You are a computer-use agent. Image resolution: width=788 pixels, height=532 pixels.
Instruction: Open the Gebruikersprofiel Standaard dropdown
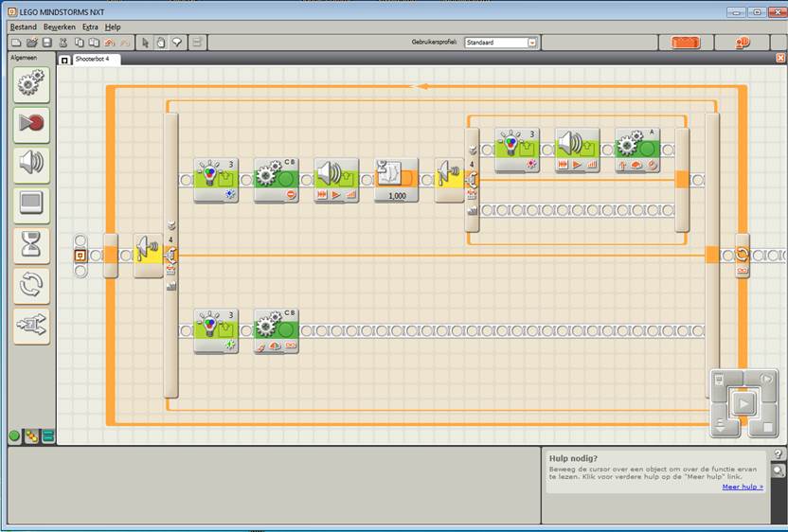501,43
